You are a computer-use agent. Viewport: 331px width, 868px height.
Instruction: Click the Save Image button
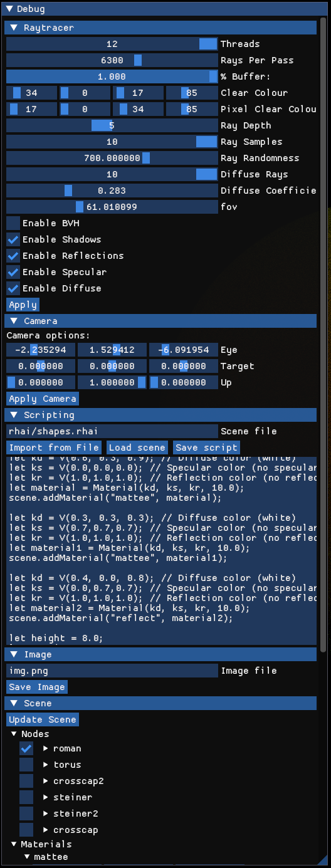pyautogui.click(x=37, y=687)
